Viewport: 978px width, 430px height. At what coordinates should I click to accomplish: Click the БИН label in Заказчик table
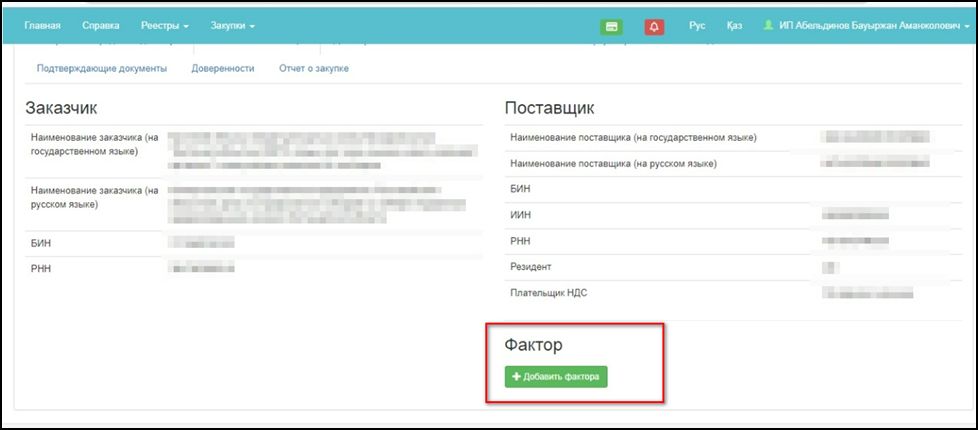[x=41, y=243]
